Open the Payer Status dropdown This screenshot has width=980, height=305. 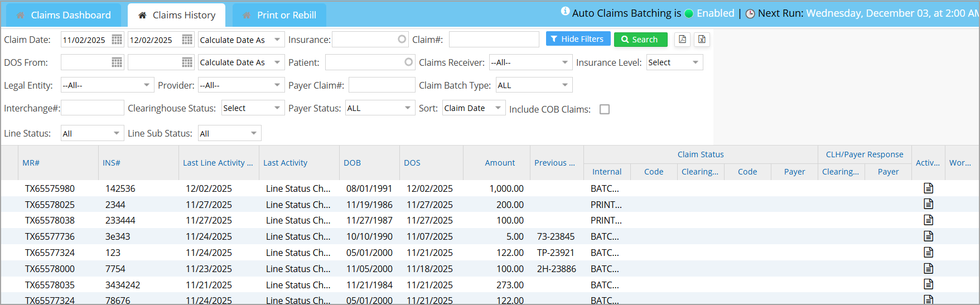coord(408,108)
